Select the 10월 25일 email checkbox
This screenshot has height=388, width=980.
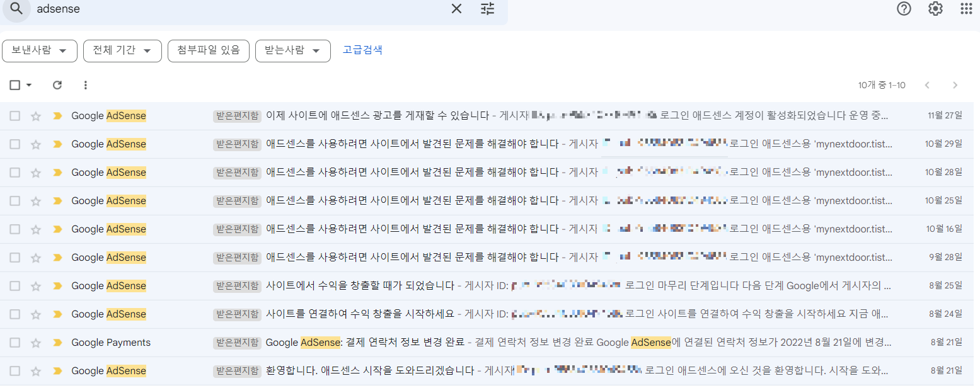(x=15, y=201)
